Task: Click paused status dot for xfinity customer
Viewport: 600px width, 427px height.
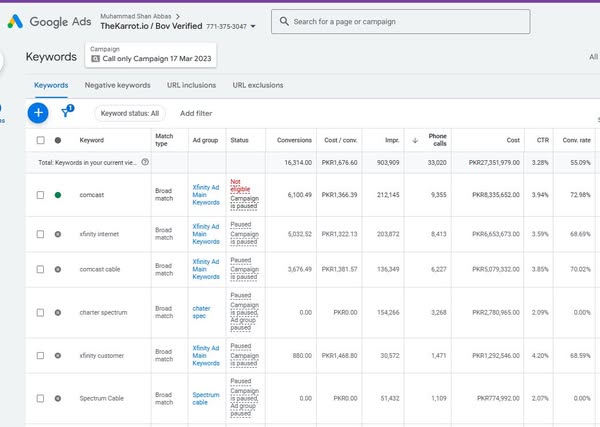Action: coord(58,355)
